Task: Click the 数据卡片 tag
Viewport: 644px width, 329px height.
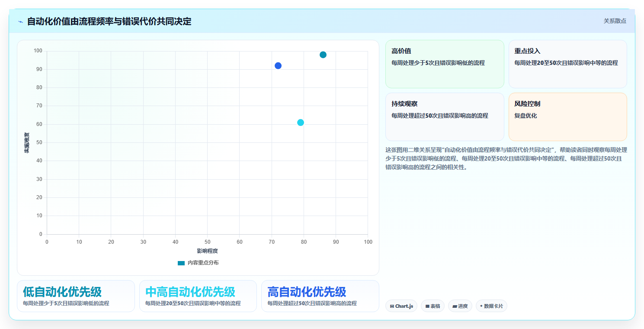Action: point(491,306)
